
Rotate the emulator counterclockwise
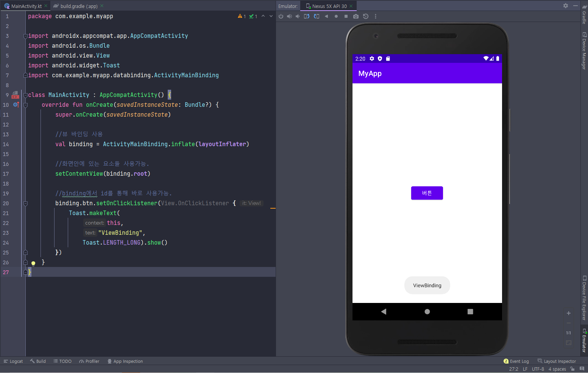307,16
